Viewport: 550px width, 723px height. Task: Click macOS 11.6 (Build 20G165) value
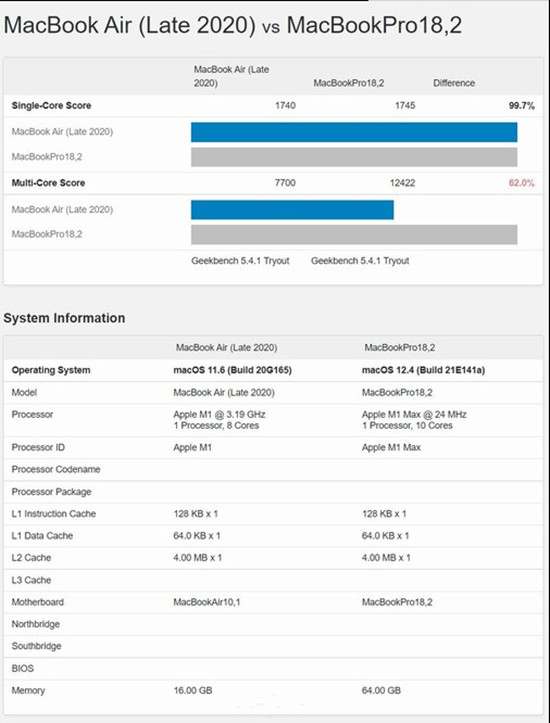tap(232, 370)
